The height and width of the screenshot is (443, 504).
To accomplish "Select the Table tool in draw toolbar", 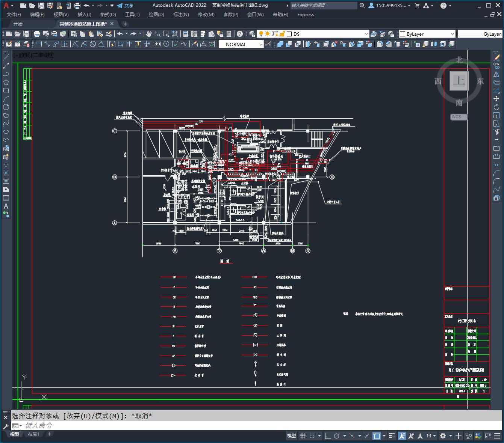I will 6,198.
